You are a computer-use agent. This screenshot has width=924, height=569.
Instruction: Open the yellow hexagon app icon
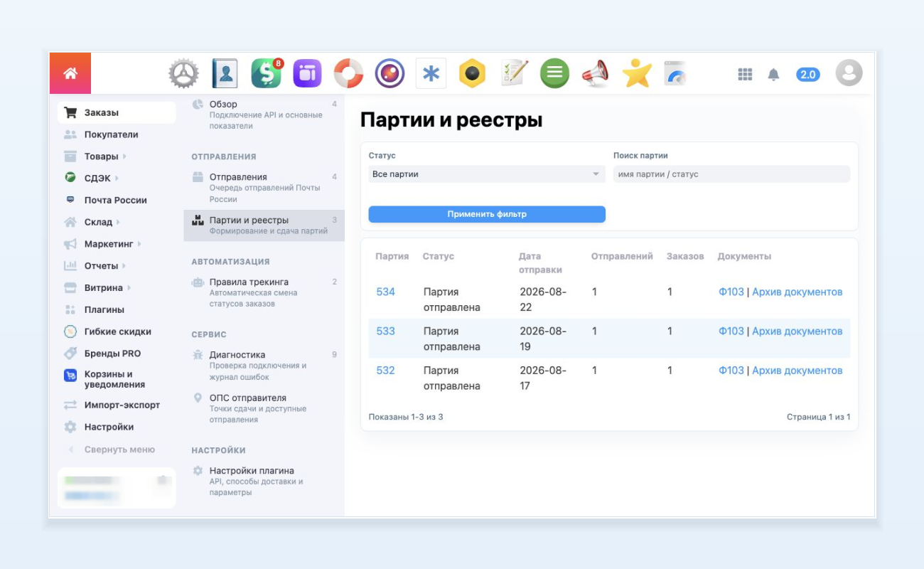pyautogui.click(x=472, y=73)
